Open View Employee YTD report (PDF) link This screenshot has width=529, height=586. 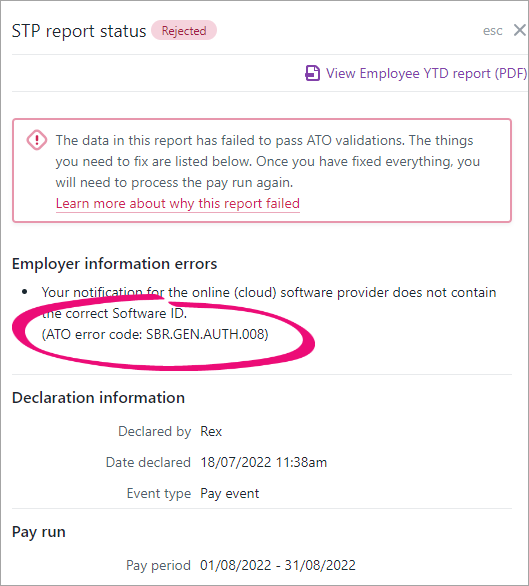tap(416, 73)
